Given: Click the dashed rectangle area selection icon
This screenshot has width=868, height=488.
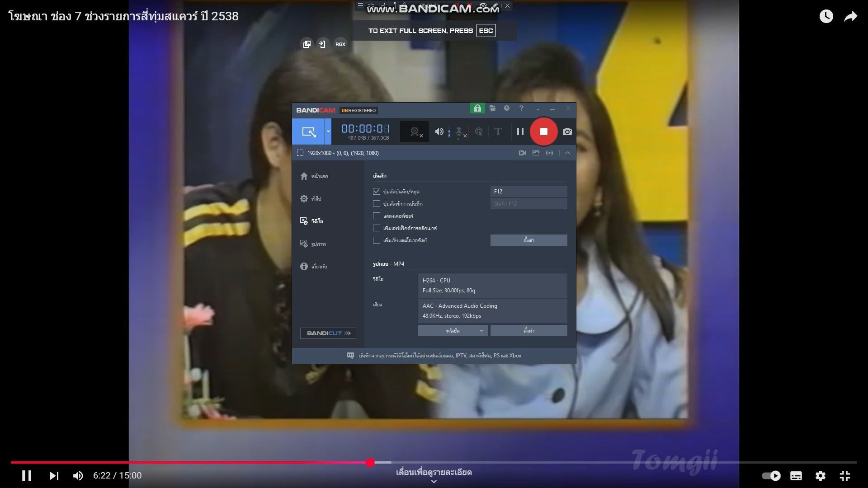Looking at the screenshot, I should tap(300, 153).
